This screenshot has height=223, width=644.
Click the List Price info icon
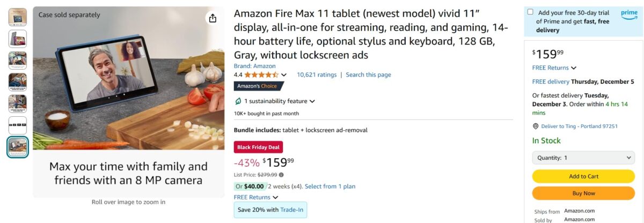(281, 175)
